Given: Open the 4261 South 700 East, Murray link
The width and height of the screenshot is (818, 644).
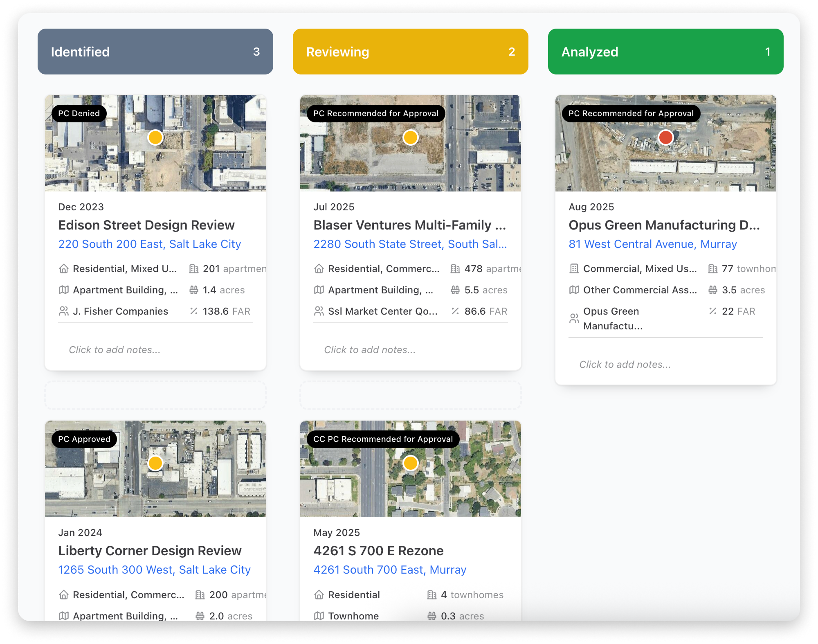Looking at the screenshot, I should point(390,570).
